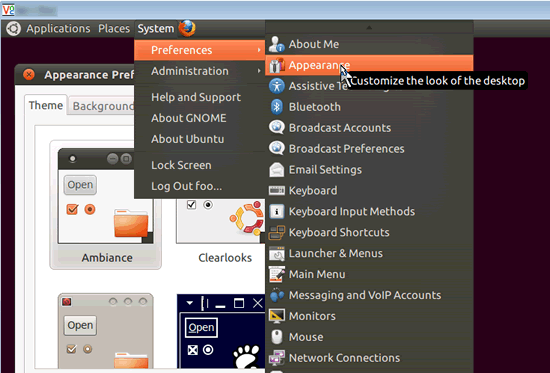The width and height of the screenshot is (550, 373).
Task: Click the Bluetooth icon in Preferences
Action: coord(276,107)
